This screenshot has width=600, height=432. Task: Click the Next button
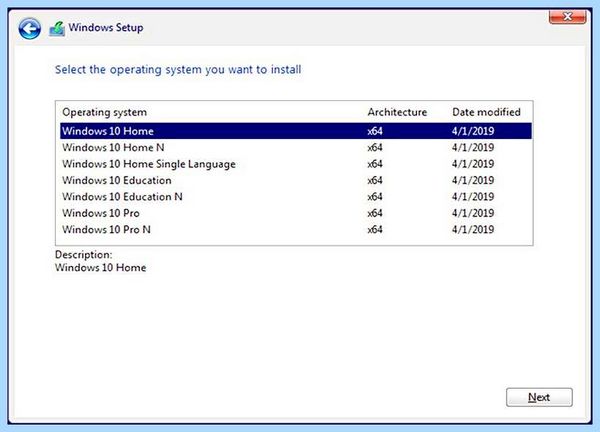point(539,397)
